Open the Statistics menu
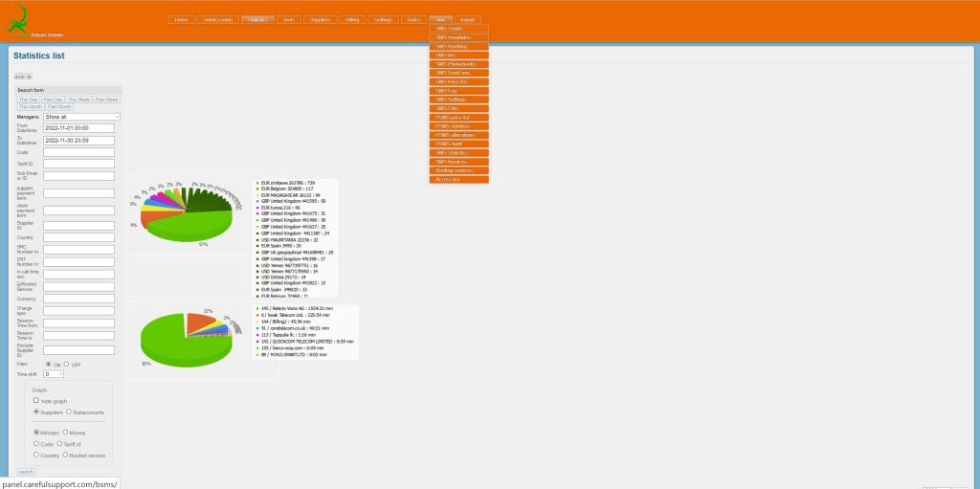 pyautogui.click(x=257, y=19)
